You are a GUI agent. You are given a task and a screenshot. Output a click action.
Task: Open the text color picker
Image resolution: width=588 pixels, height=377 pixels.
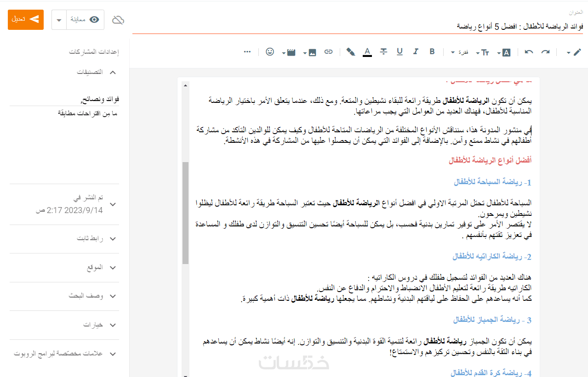click(x=367, y=52)
